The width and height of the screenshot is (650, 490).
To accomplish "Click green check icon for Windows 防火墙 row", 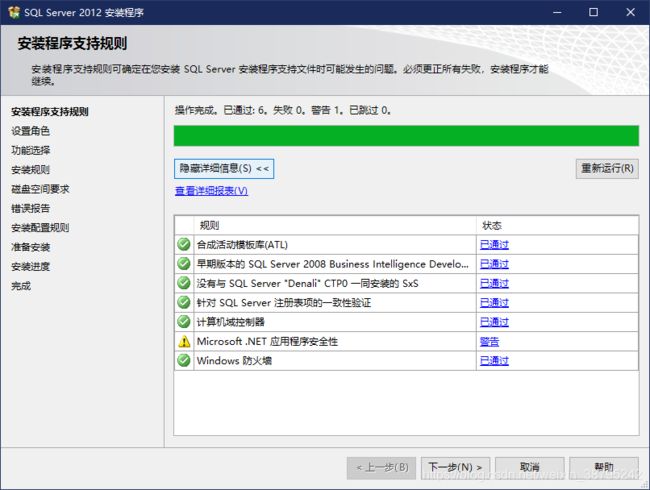I will [x=184, y=360].
